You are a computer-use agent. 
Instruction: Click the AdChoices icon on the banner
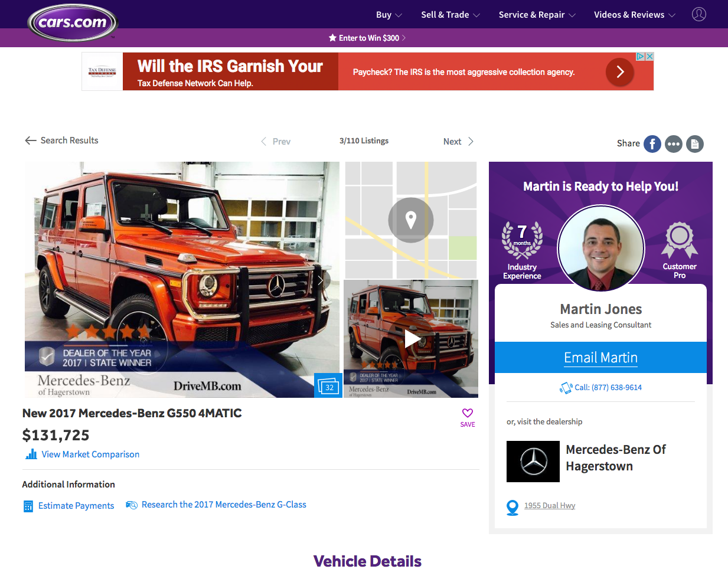coord(640,57)
